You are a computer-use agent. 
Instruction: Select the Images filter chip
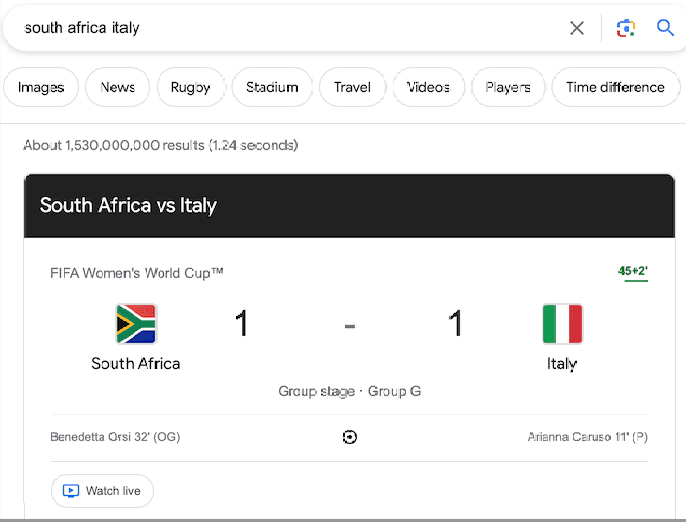pyautogui.click(x=41, y=87)
